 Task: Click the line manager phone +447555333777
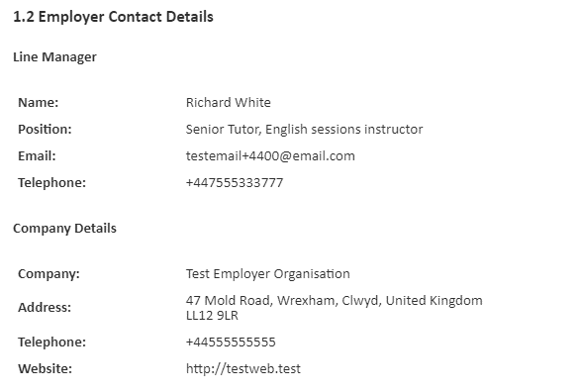click(235, 183)
